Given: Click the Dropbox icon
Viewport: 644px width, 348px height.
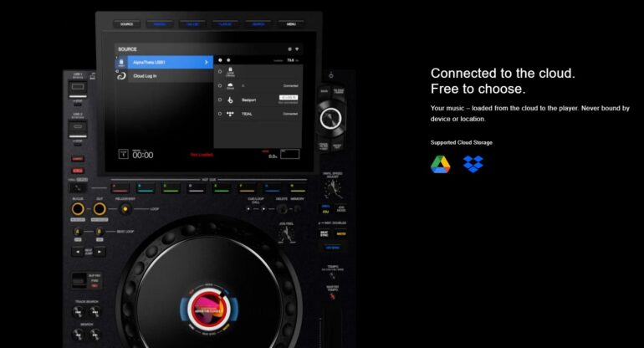Looking at the screenshot, I should tap(473, 164).
